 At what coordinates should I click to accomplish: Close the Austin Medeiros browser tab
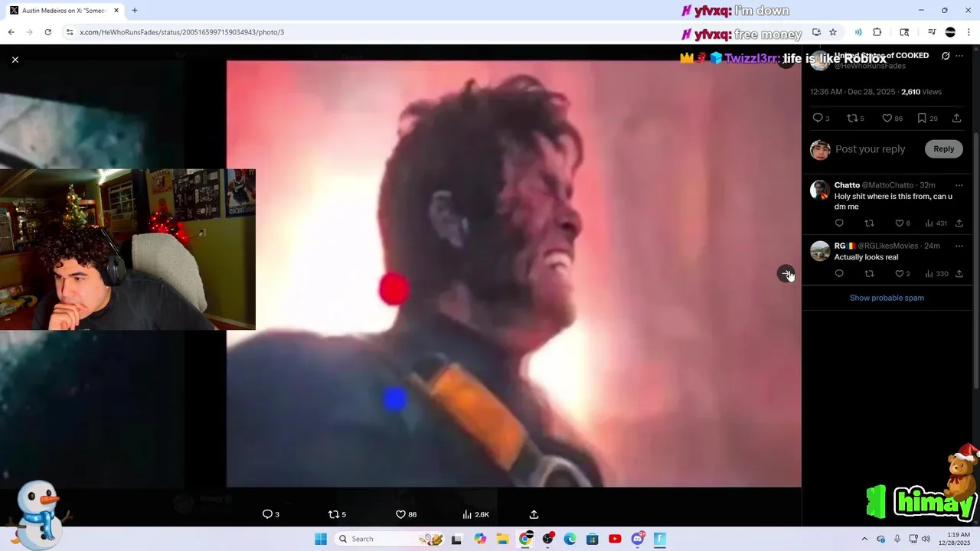[116, 11]
